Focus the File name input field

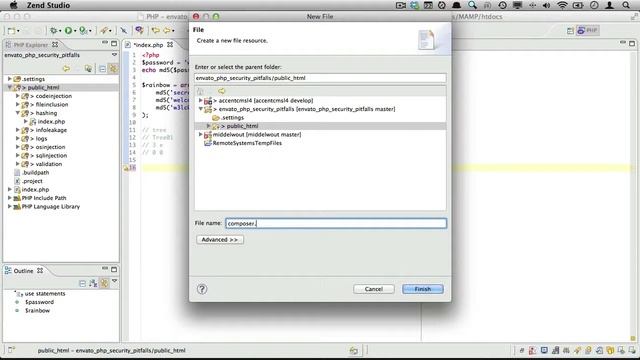[x=336, y=223]
